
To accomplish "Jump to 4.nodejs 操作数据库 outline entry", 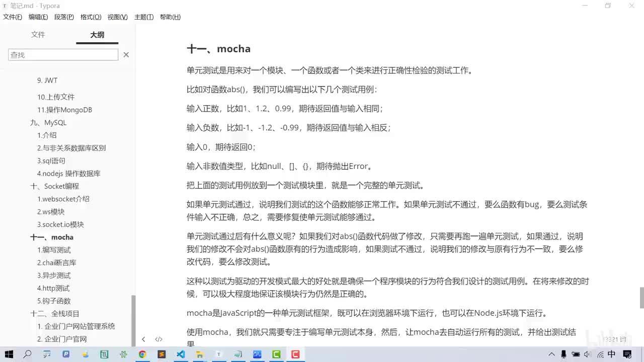I will click(69, 173).
